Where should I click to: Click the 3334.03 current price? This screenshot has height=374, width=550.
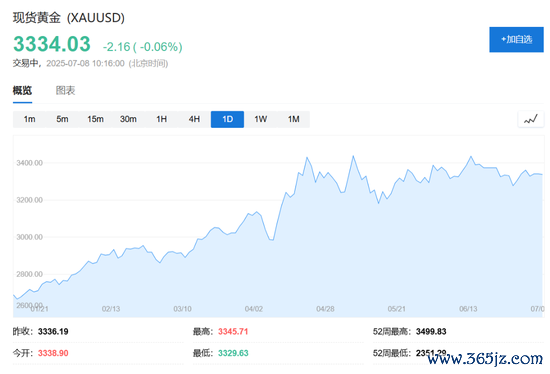52,44
